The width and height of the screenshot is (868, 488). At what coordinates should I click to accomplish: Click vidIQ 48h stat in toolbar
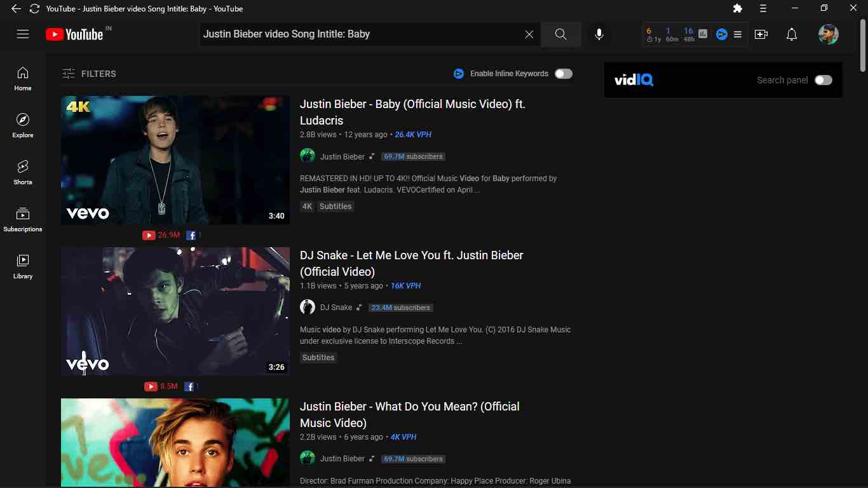689,34
